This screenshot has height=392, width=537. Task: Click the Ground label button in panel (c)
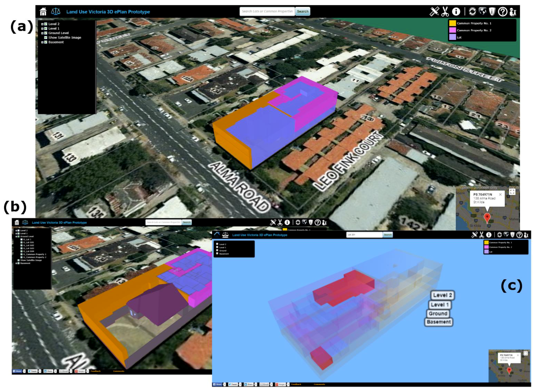tap(438, 314)
